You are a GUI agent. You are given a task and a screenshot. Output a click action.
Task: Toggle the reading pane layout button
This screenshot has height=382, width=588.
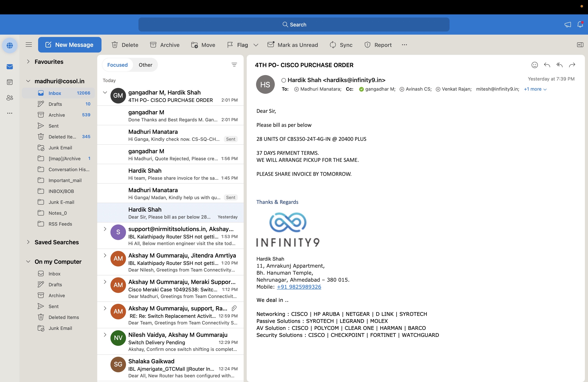pos(580,45)
